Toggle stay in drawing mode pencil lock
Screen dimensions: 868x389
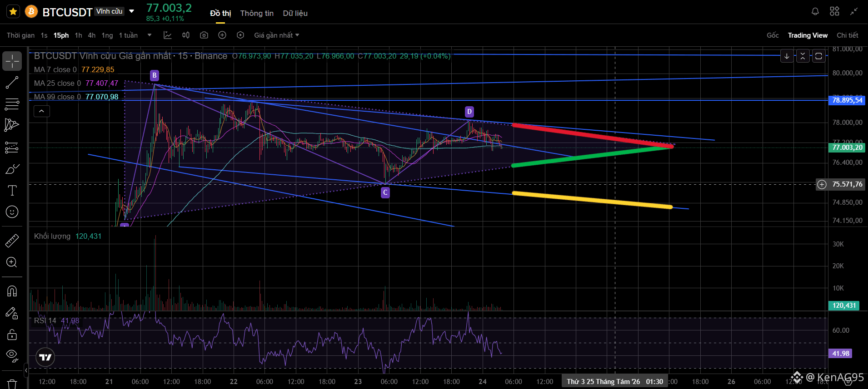pos(12,313)
